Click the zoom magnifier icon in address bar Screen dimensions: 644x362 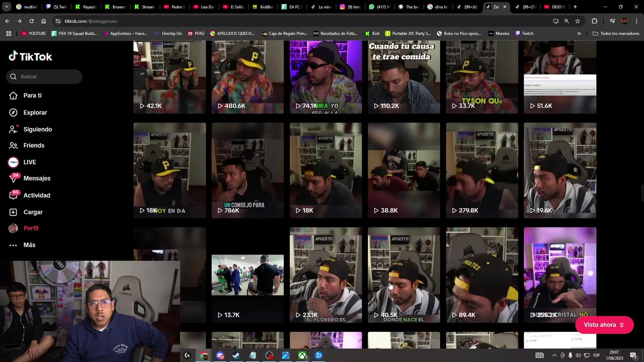pyautogui.click(x=567, y=21)
